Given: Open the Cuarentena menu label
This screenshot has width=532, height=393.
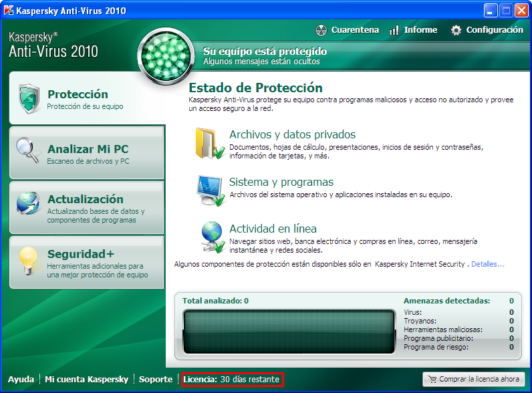Looking at the screenshot, I should tap(355, 30).
